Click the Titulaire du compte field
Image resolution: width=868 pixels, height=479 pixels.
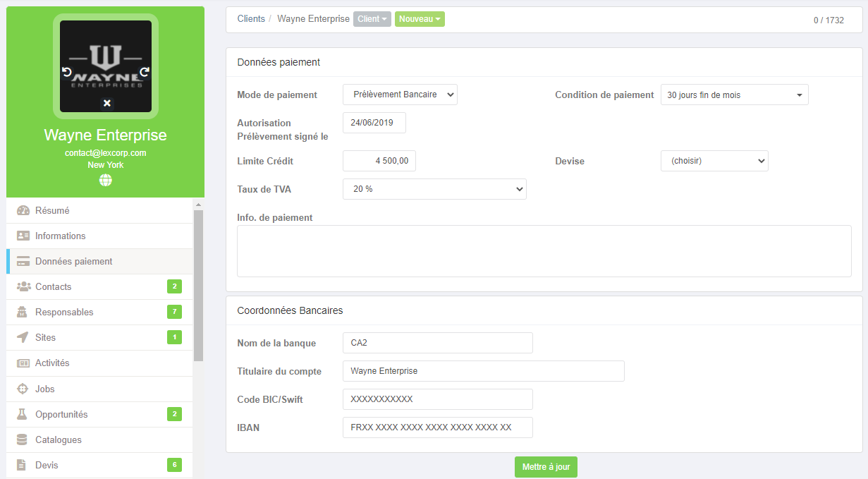(x=484, y=371)
